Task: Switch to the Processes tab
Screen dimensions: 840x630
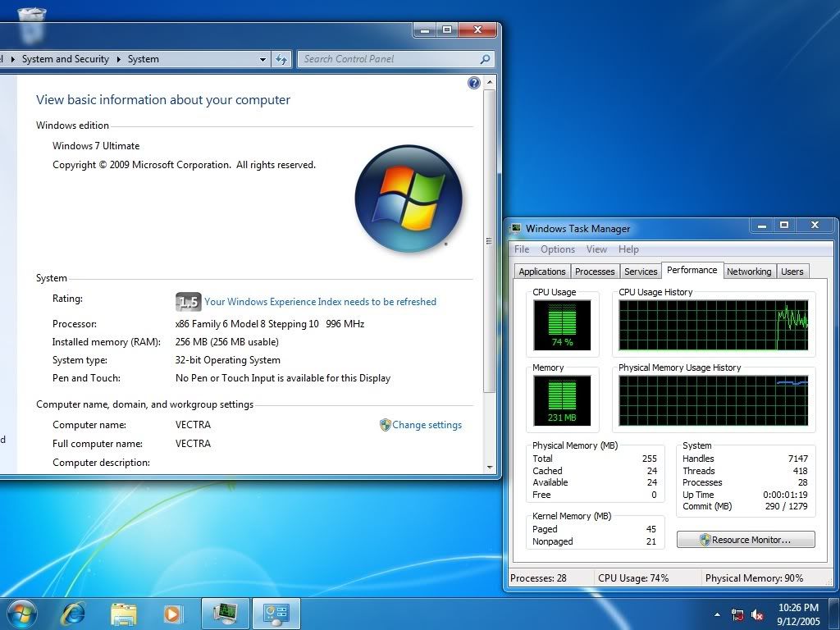Action: 595,272
